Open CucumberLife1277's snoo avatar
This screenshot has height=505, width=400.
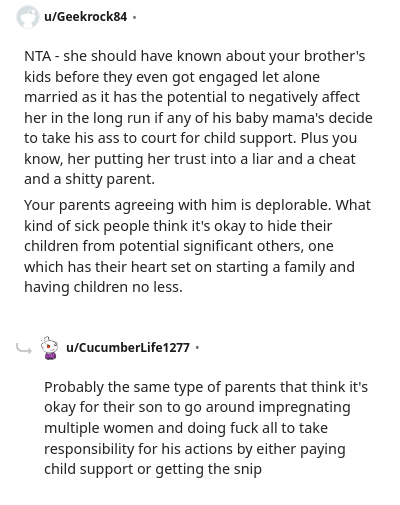coord(49,348)
